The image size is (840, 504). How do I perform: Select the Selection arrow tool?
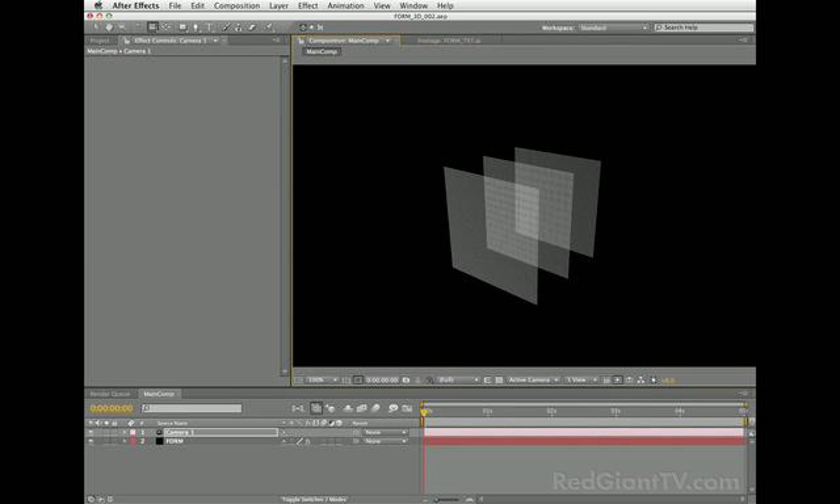point(96,27)
